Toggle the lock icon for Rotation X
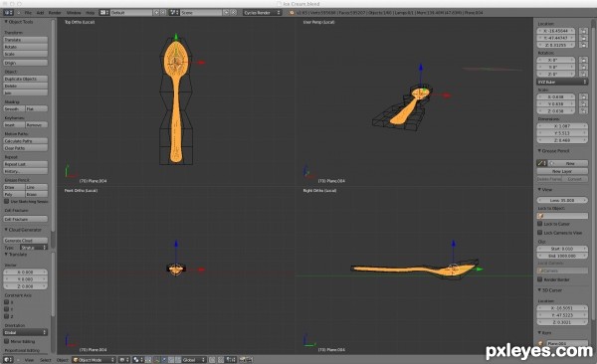The height and width of the screenshot is (364, 597). pyautogui.click(x=583, y=60)
